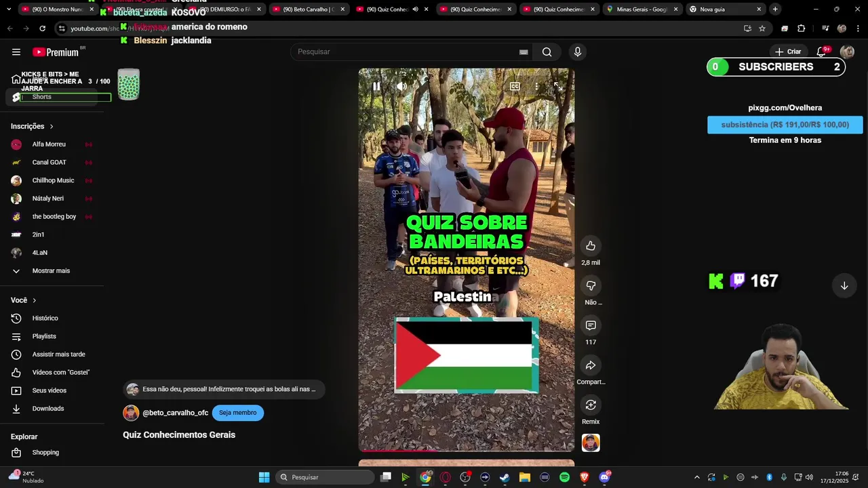Show hidden system tray icons chevron
Image resolution: width=868 pixels, height=488 pixels.
[696, 477]
